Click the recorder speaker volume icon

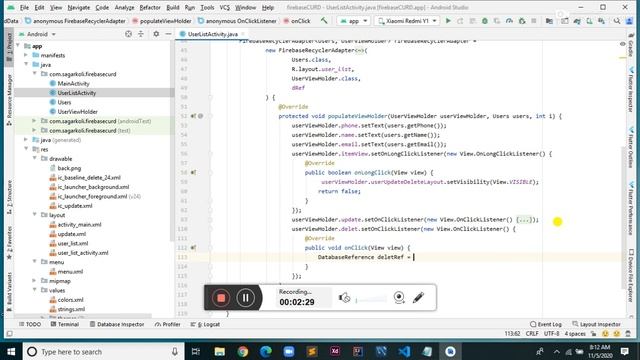point(344,298)
